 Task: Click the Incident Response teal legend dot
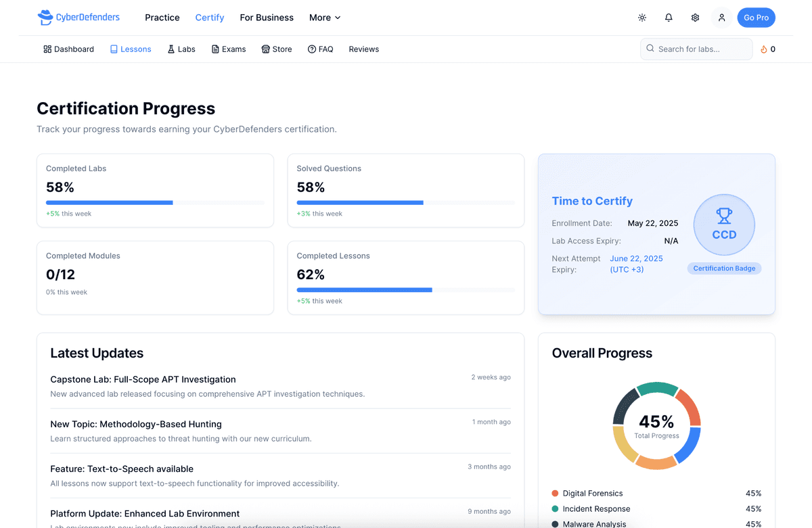[556, 509]
